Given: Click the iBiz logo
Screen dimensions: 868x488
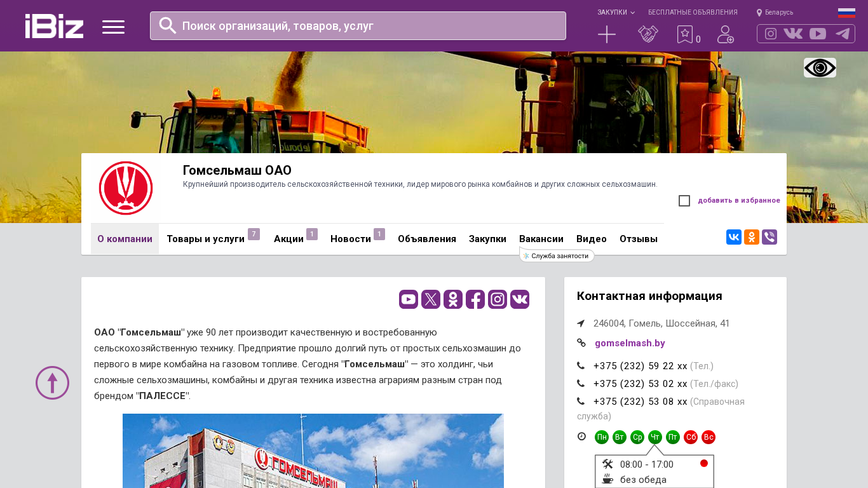Looking at the screenshot, I should coord(54,26).
